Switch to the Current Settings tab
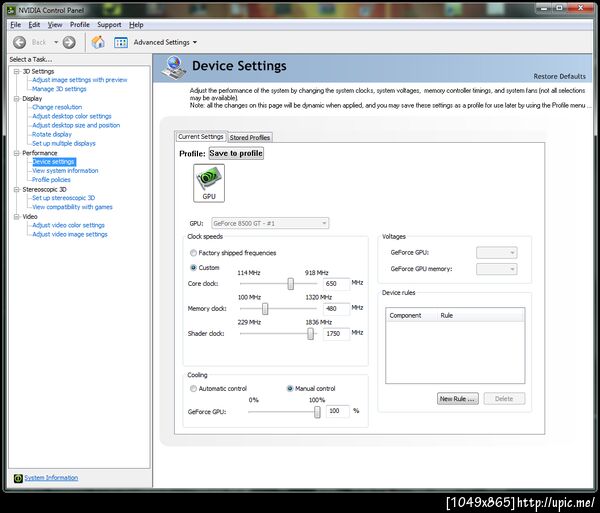Viewport: 600px width, 513px height. 201,137
